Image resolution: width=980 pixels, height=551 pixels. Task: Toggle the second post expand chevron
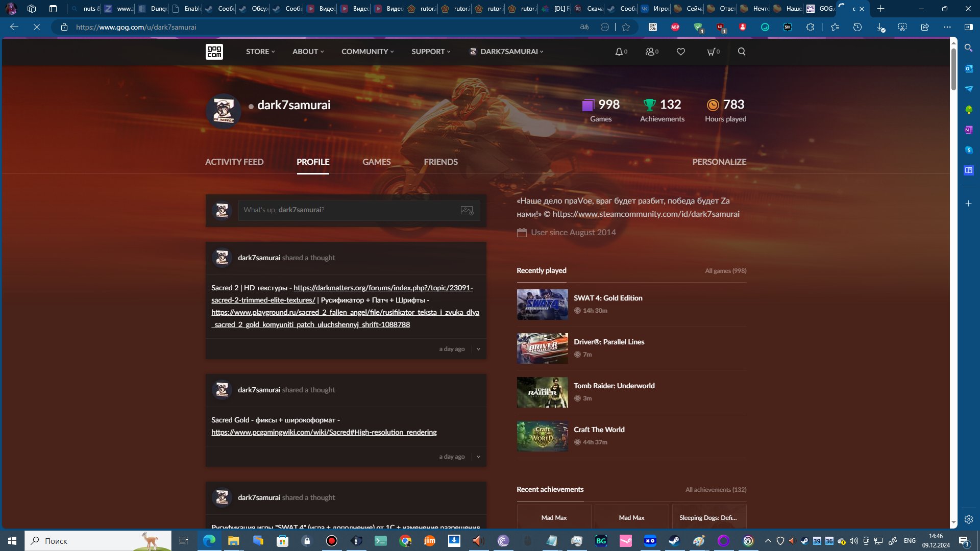[x=478, y=456]
